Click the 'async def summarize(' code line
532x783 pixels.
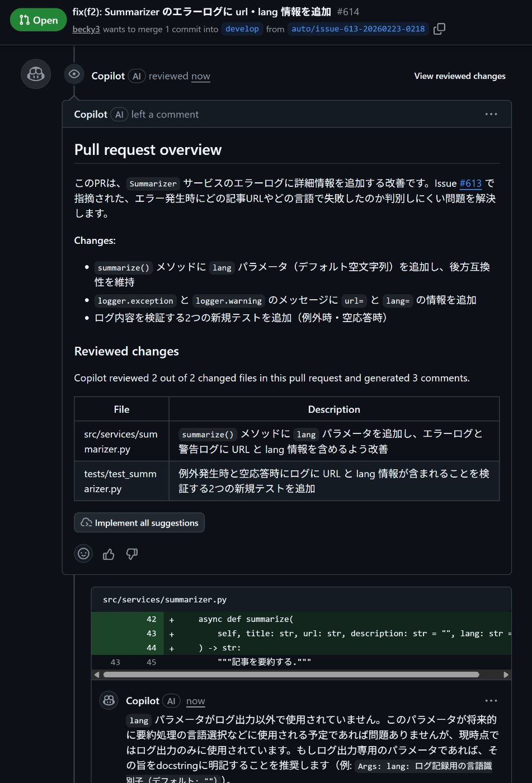click(246, 619)
